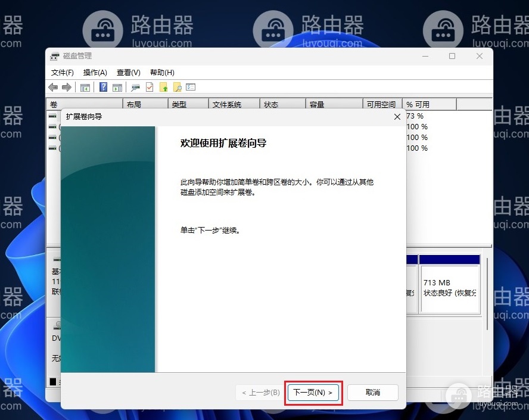Sort by the 状态 column header
The image size is (529, 420).
[x=283, y=104]
